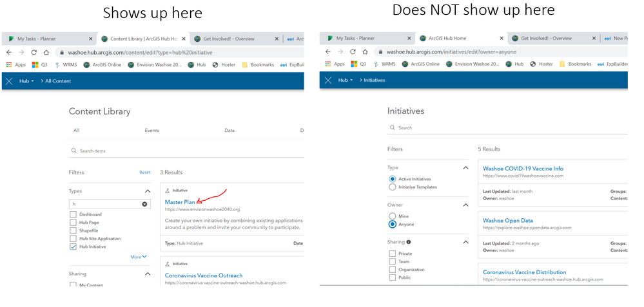
Task: Click the Types filter text box
Action: pos(110,204)
